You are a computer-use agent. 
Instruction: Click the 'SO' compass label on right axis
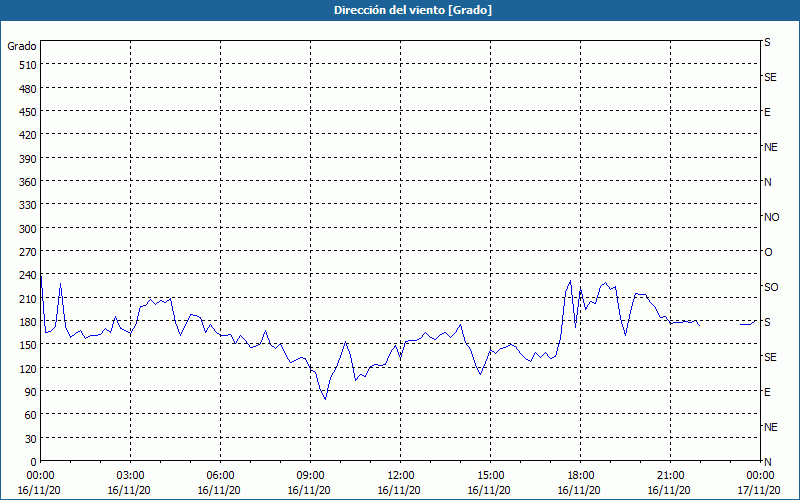[771, 287]
